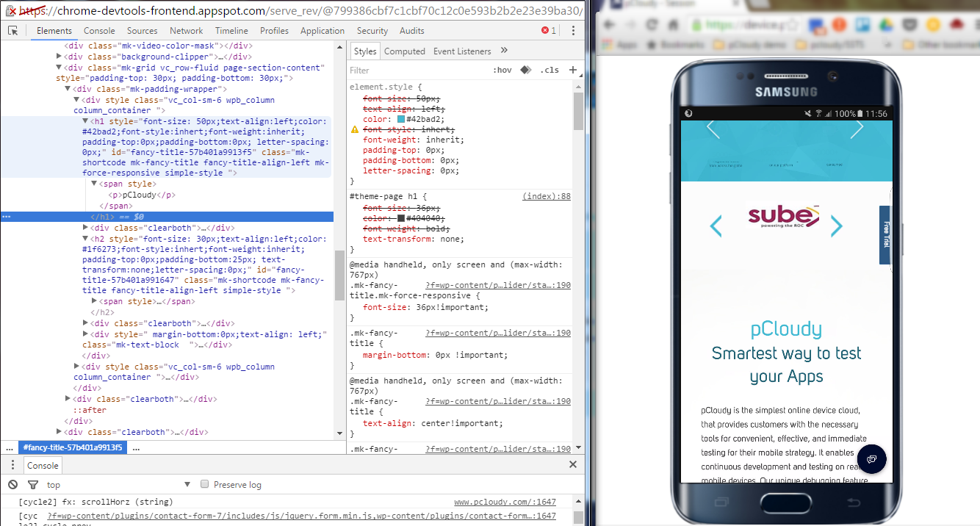The width and height of the screenshot is (980, 526).
Task: Open the Sources tab
Action: [143, 31]
